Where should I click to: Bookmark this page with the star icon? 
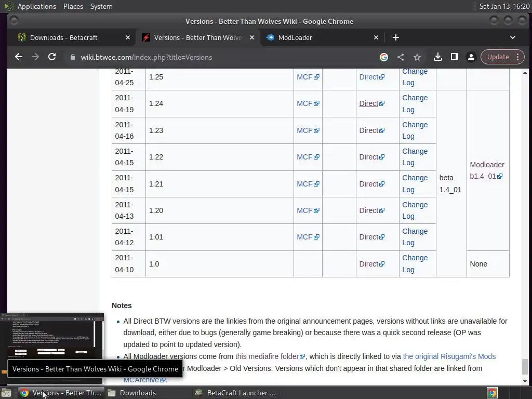[417, 57]
